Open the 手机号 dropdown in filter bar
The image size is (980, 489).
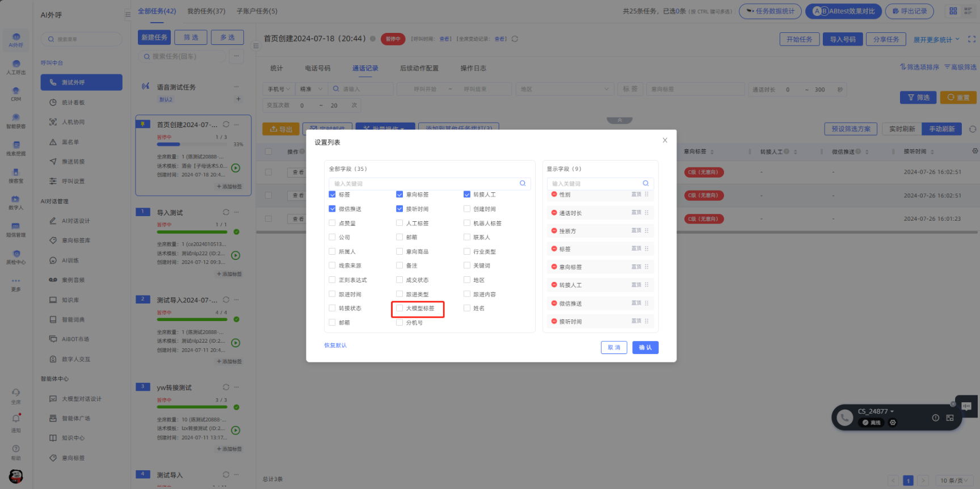(x=279, y=89)
